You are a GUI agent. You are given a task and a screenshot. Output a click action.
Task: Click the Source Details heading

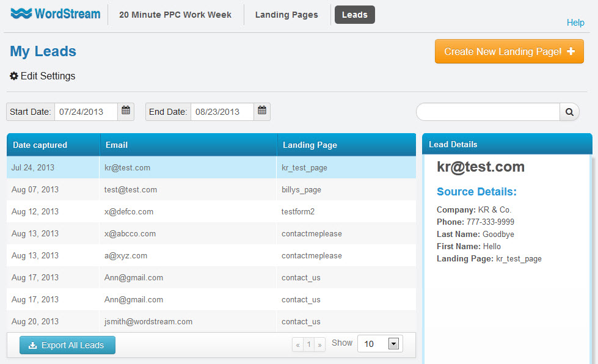[476, 192]
